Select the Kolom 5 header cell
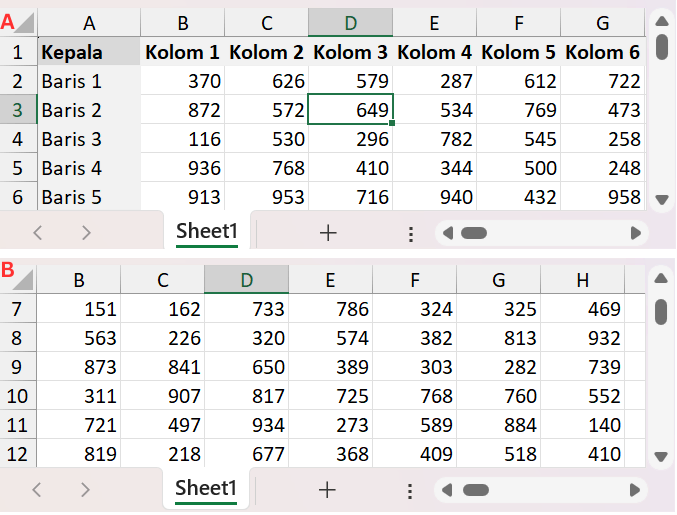This screenshot has height=515, width=677. click(x=519, y=53)
